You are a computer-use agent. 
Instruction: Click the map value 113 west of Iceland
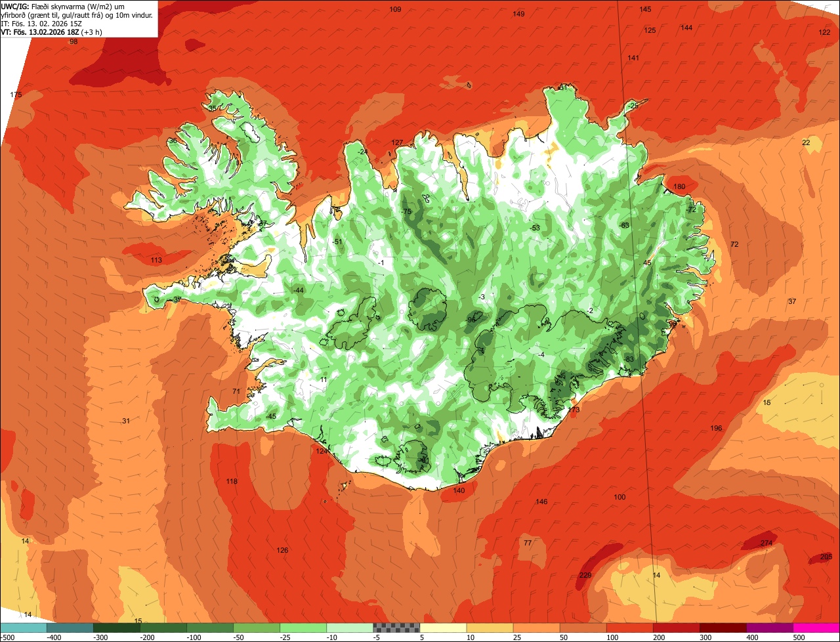pyautogui.click(x=156, y=260)
